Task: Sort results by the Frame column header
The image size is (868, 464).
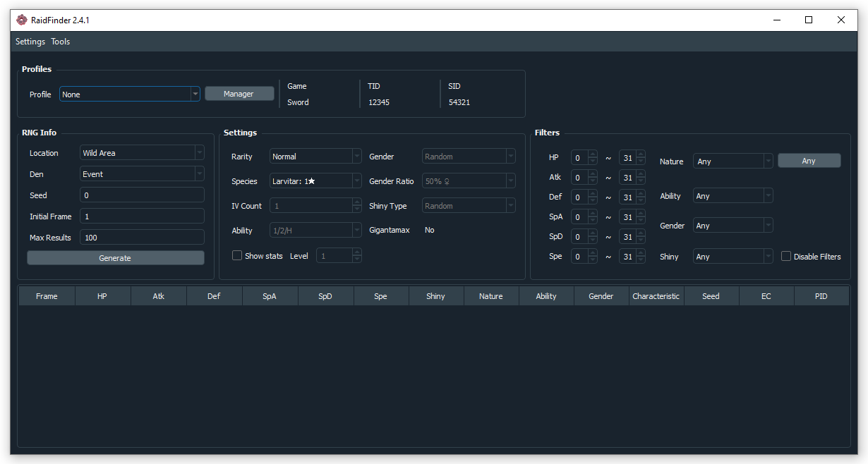Action: click(47, 296)
